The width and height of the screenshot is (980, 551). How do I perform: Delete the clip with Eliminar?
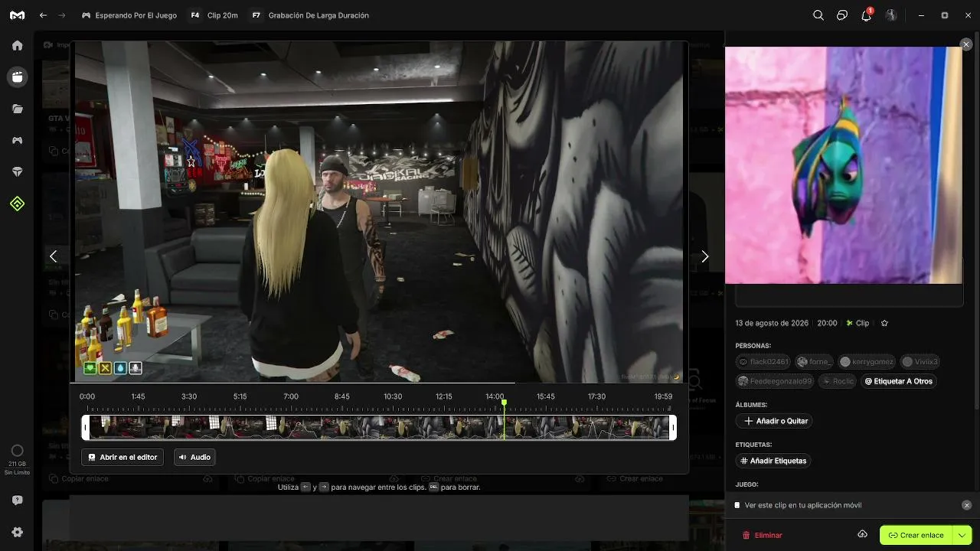763,535
